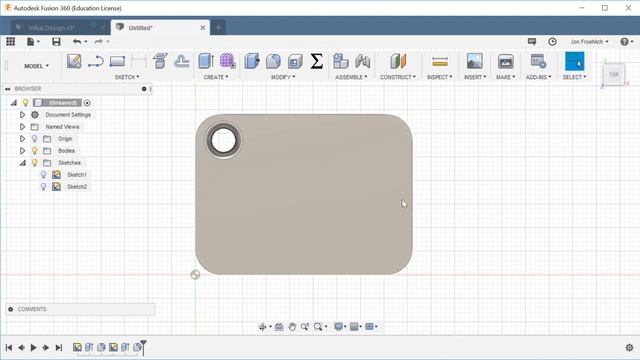Open the Pan hand navigation tool
640x360 pixels.
click(x=292, y=327)
